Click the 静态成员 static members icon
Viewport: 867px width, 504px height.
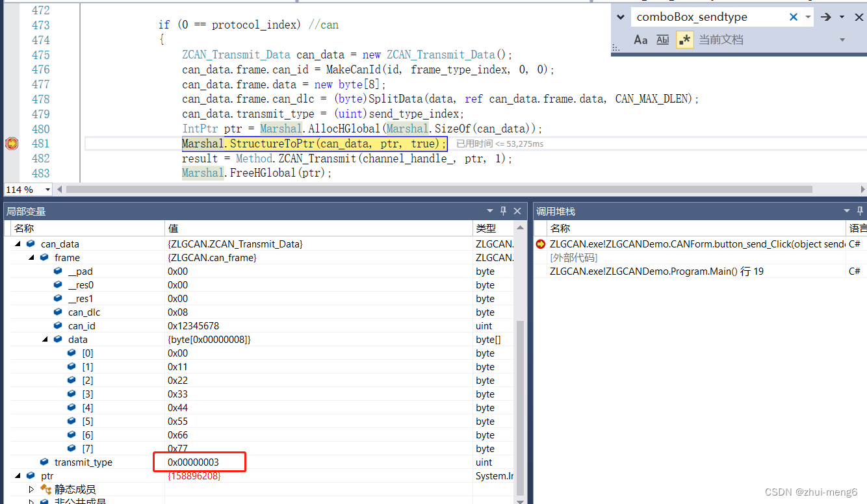click(x=46, y=489)
